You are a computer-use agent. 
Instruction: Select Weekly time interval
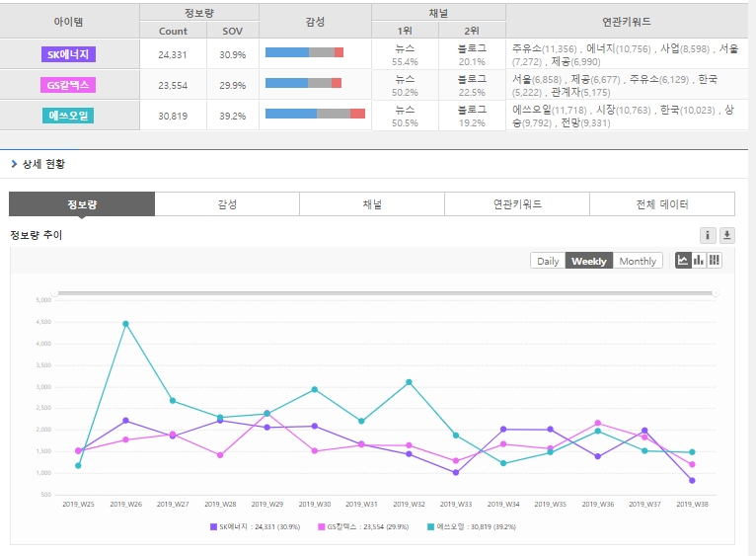point(589,261)
